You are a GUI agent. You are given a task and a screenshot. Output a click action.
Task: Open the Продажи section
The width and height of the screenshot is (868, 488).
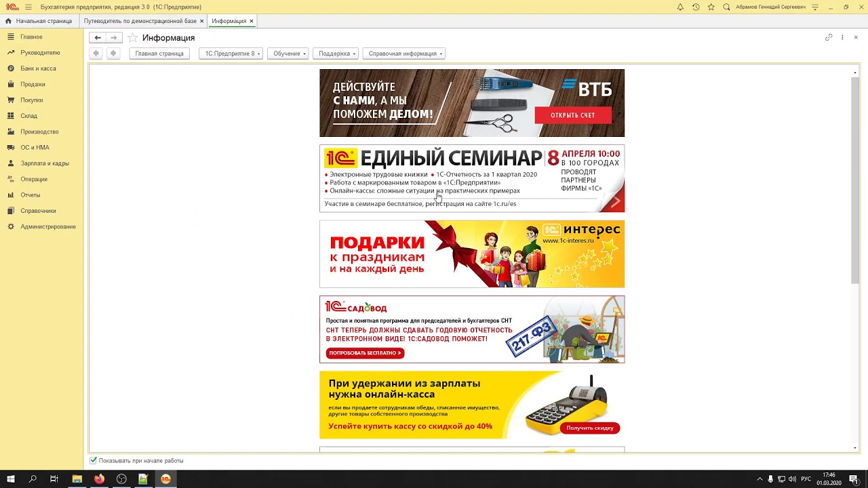pyautogui.click(x=33, y=84)
